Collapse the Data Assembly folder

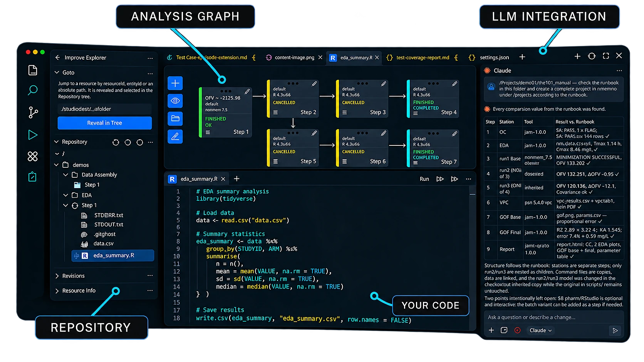[65, 175]
